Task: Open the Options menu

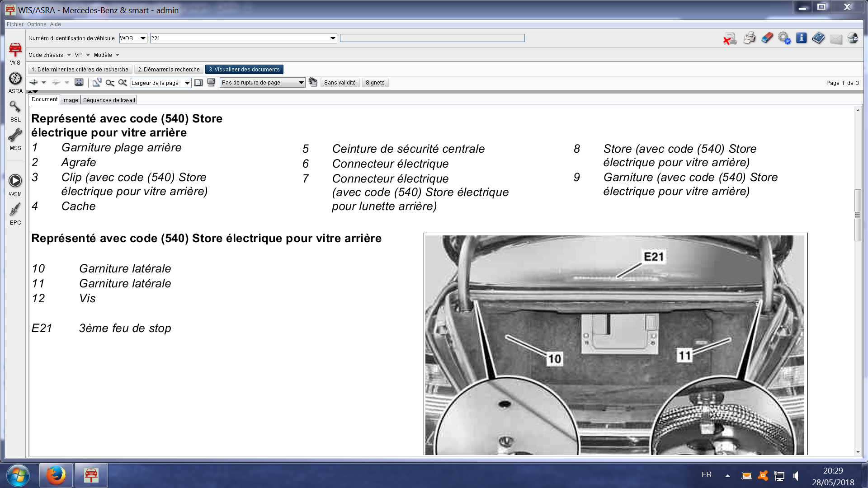Action: (37, 24)
